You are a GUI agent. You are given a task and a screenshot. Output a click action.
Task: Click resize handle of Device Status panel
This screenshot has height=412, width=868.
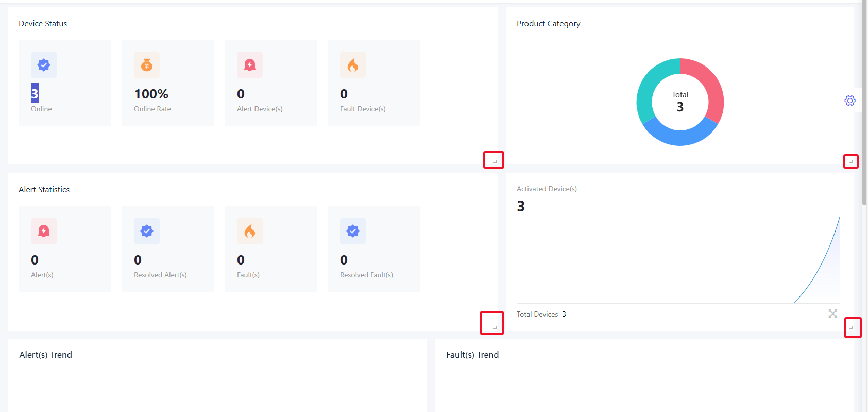click(495, 161)
